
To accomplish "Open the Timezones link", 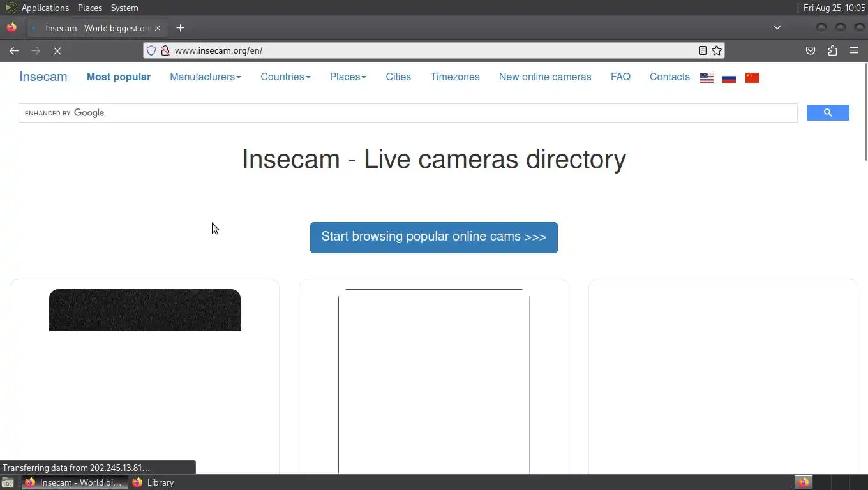I will [x=455, y=77].
